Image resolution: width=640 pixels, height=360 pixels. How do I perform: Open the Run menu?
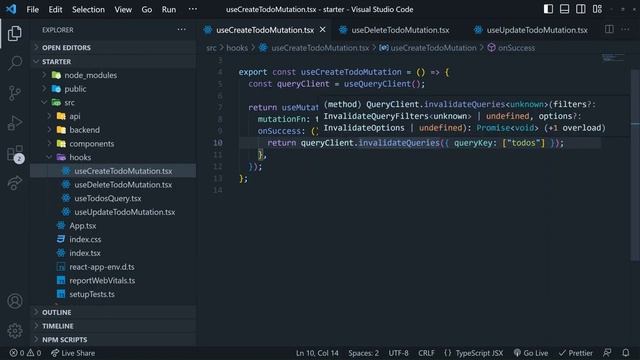click(x=169, y=9)
